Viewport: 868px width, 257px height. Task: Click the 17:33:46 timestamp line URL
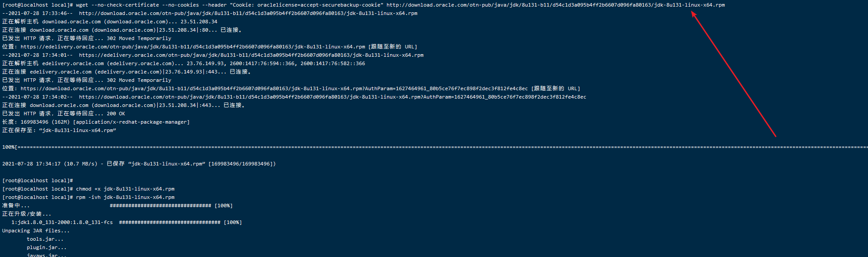248,13
